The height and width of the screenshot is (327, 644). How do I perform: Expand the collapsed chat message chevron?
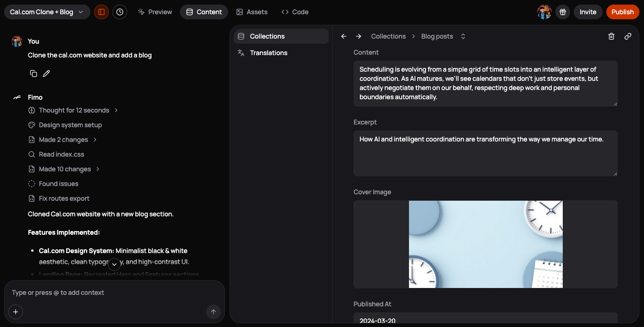click(x=114, y=265)
